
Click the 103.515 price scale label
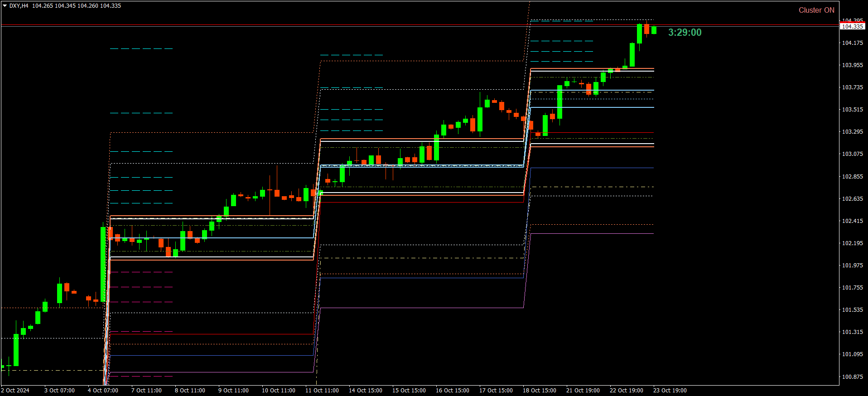pyautogui.click(x=852, y=110)
